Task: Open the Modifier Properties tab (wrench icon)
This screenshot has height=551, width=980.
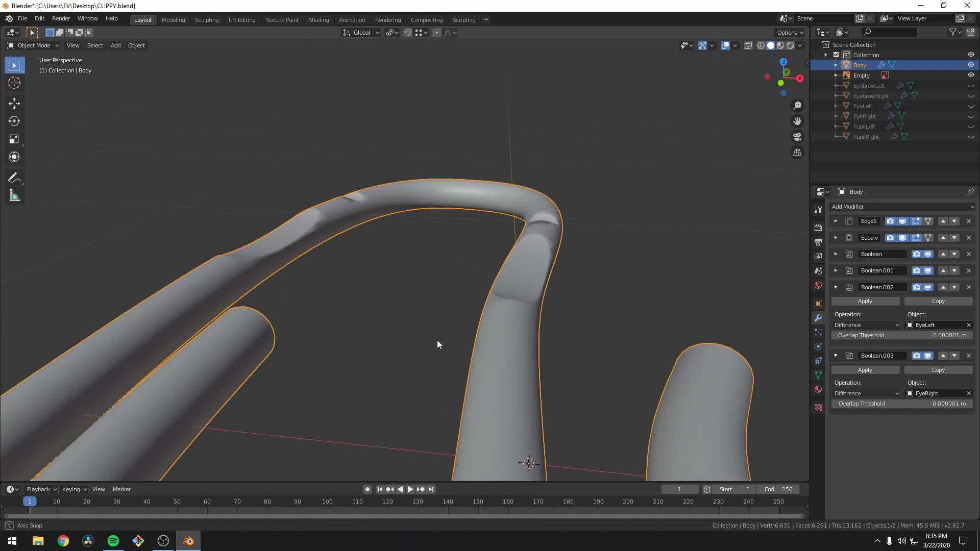Action: pos(818,318)
